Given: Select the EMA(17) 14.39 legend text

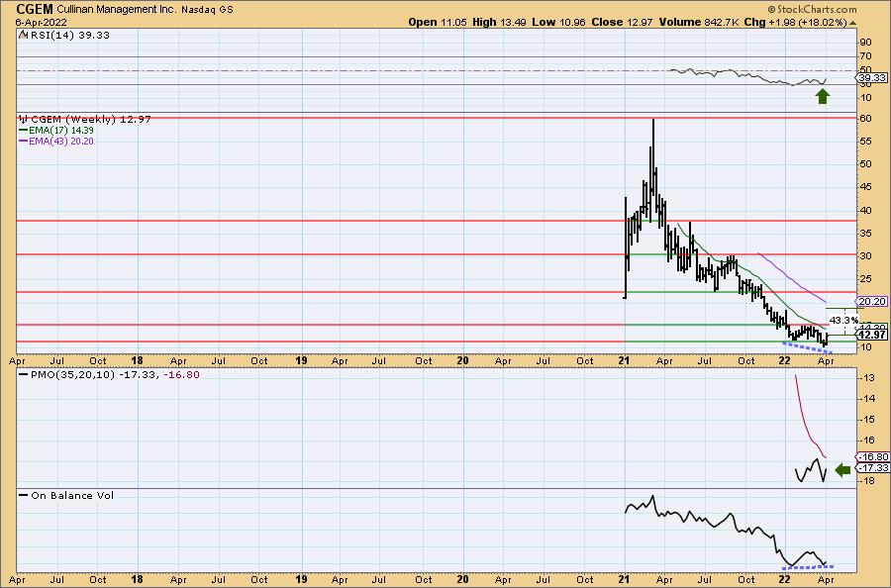Looking at the screenshot, I should pyautogui.click(x=60, y=130).
